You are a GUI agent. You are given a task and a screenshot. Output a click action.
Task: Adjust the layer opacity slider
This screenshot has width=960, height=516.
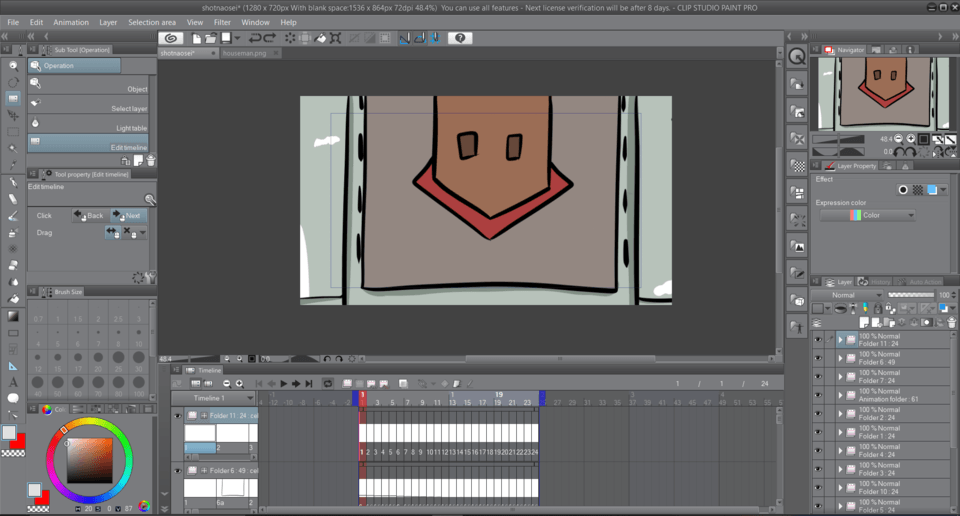coord(911,295)
